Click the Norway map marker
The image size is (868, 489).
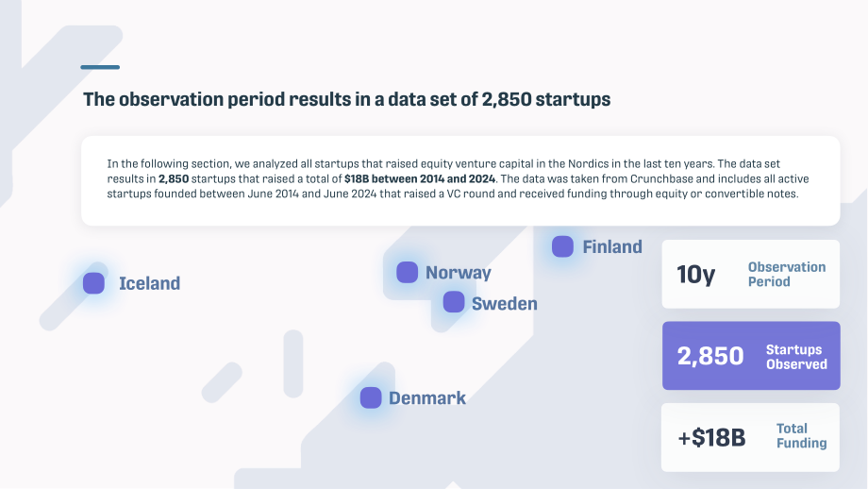(x=407, y=272)
